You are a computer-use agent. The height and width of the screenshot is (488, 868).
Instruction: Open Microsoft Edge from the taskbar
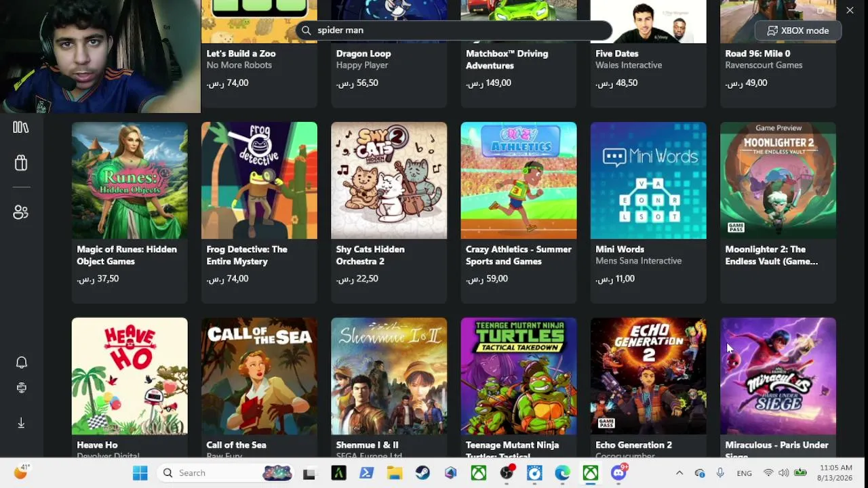[563, 473]
